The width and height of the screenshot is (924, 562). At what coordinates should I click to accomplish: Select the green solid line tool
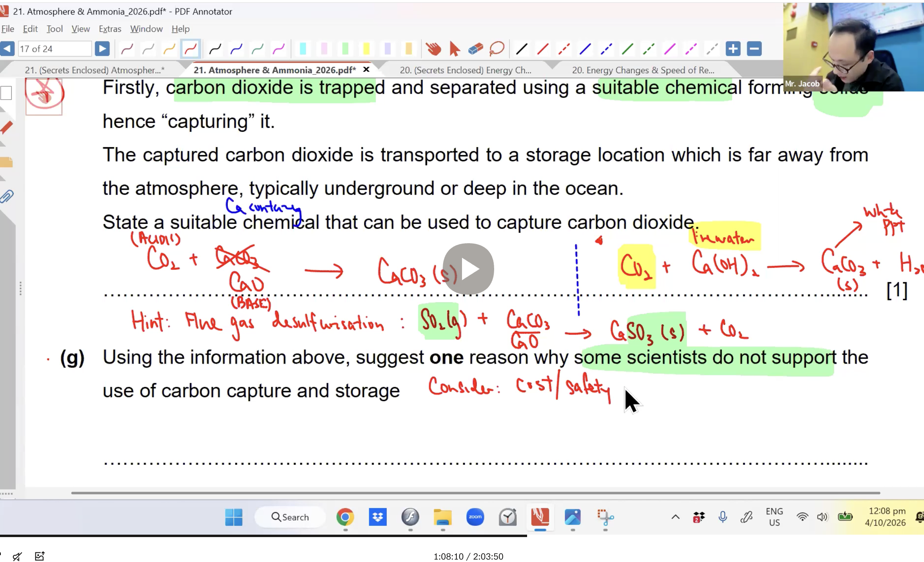pyautogui.click(x=627, y=49)
